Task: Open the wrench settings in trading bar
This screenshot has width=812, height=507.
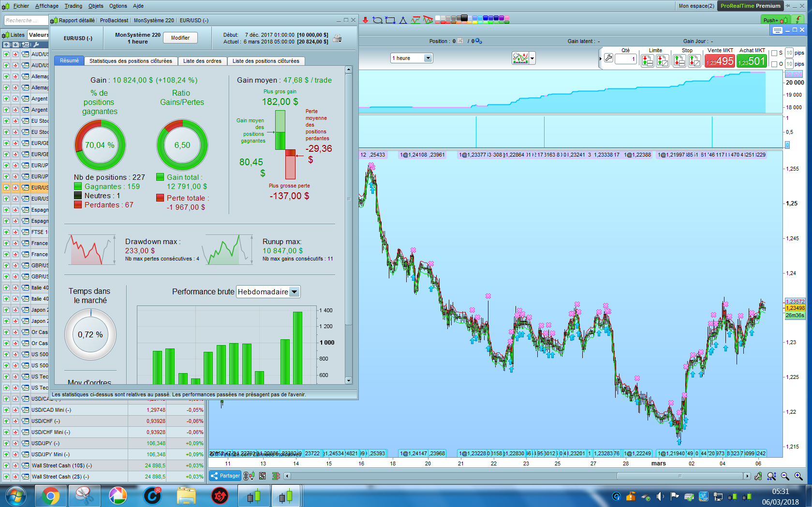Action: (608, 58)
